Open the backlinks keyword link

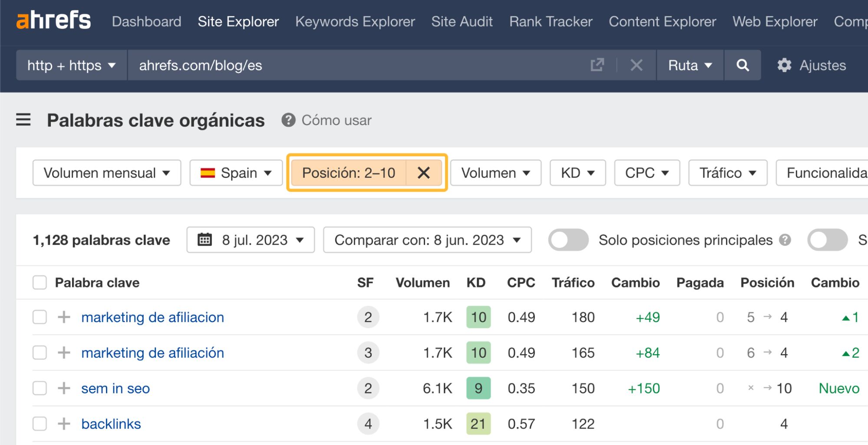click(x=111, y=423)
